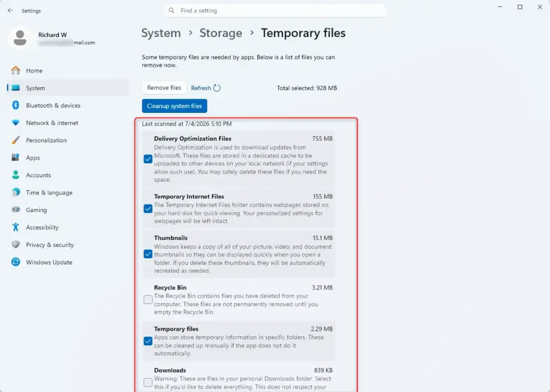The width and height of the screenshot is (550, 392).
Task: Select System in the sidebar
Action: [68, 88]
